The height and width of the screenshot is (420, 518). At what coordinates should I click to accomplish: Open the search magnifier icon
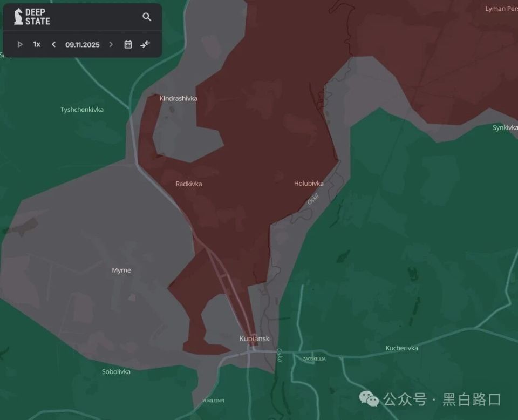pyautogui.click(x=147, y=17)
